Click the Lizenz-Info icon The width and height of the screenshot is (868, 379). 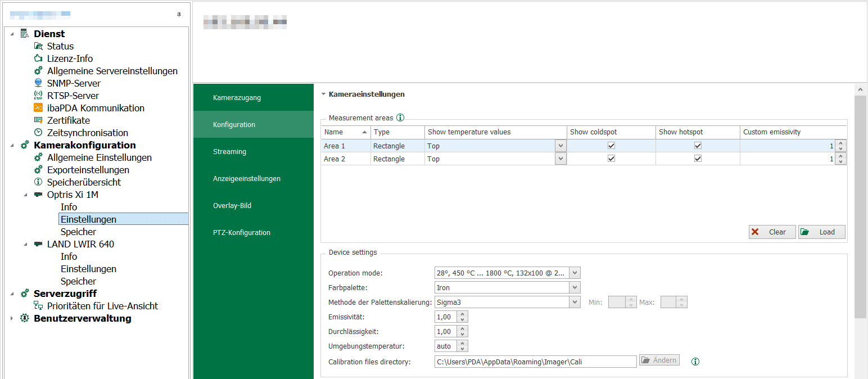[x=38, y=58]
